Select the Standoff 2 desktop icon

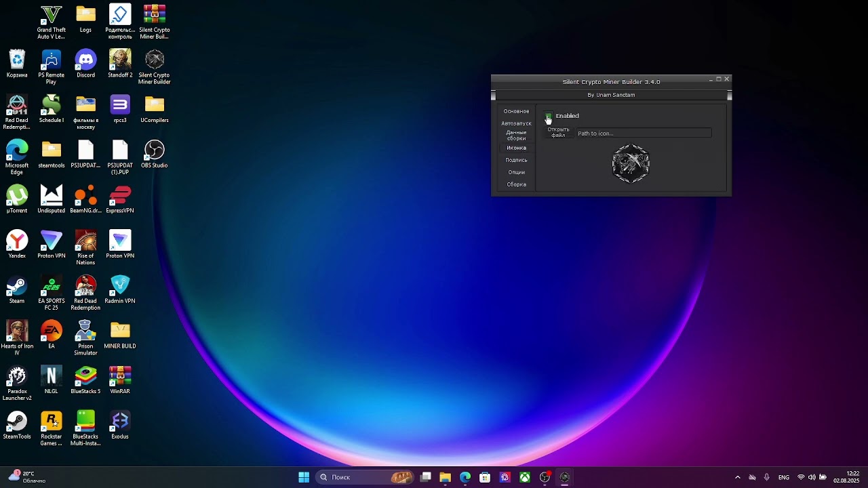(x=120, y=64)
